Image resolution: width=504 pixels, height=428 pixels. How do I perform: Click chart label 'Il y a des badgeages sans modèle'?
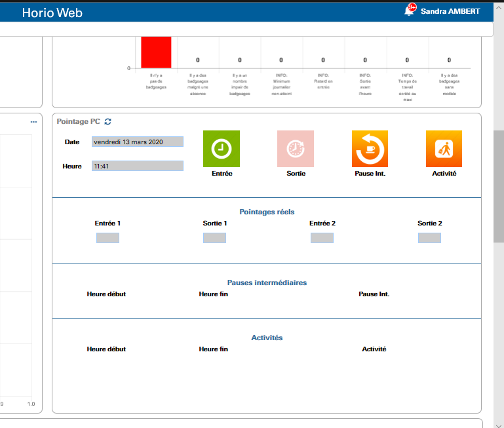pos(449,85)
